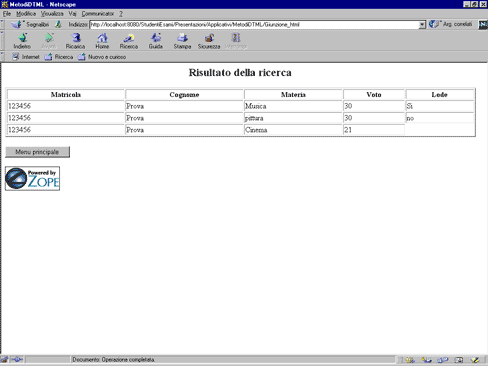Viewport: 488px width, 366px height.
Task: Open the Newsgroups component bar icon
Action: tap(443, 360)
